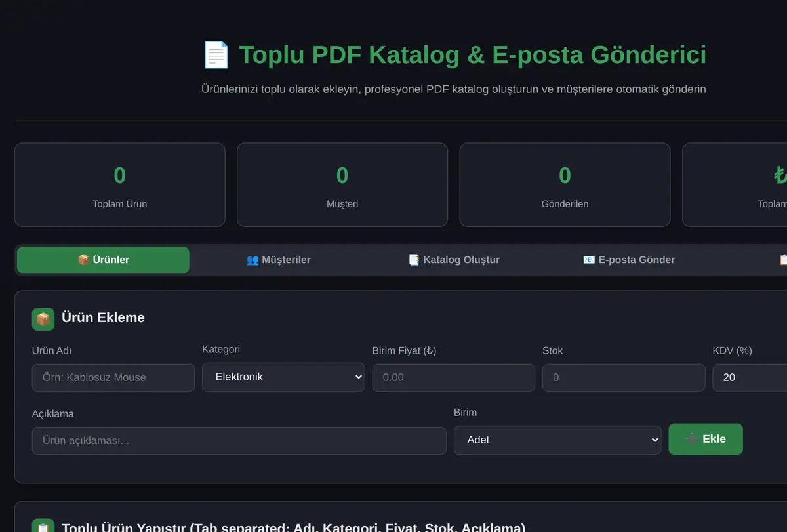Screen dimensions: 787x532
Task: Click the Müşteri stat card
Action: pos(342,185)
